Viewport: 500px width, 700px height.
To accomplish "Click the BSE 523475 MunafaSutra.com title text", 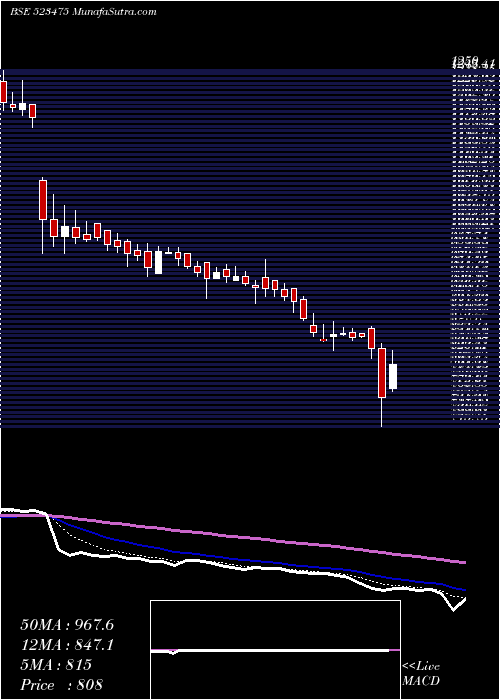I will click(x=83, y=12).
